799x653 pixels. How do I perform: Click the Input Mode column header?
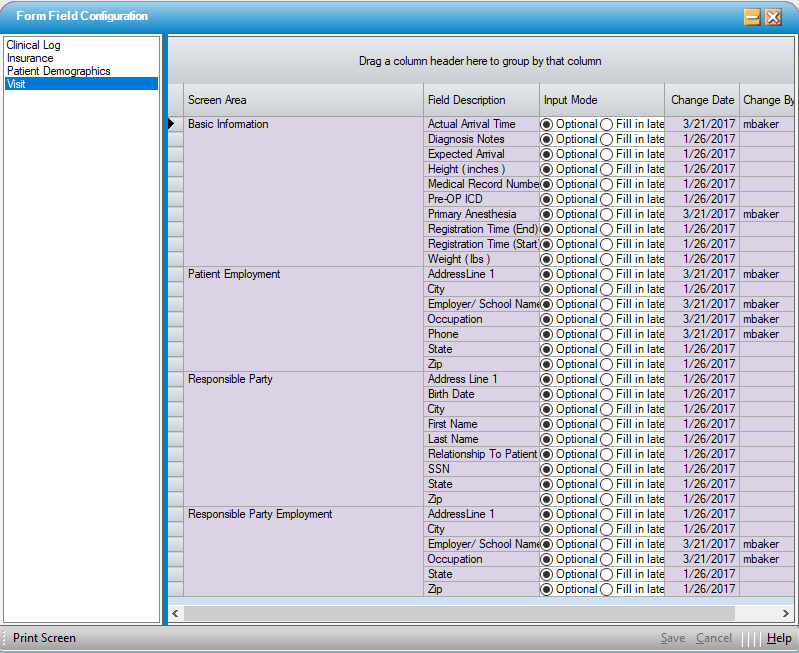[601, 100]
